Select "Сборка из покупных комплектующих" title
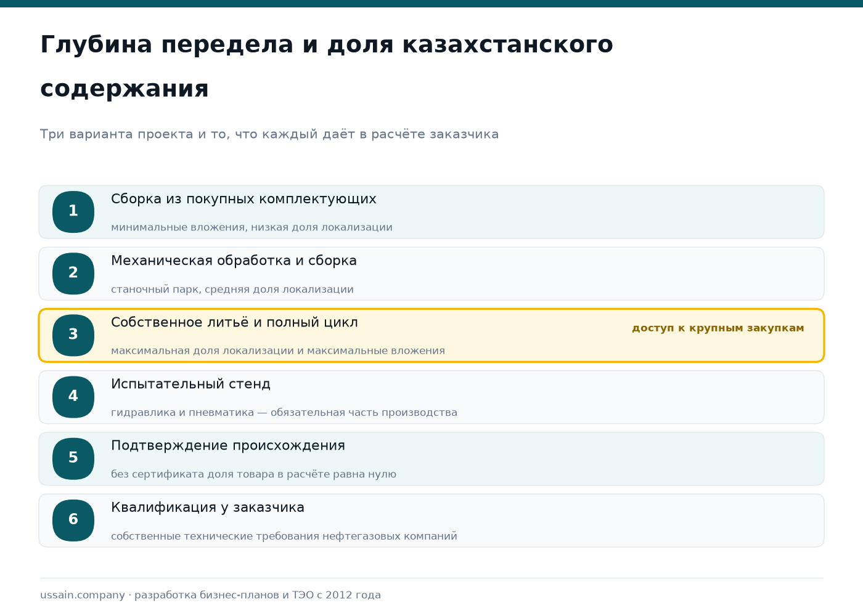The width and height of the screenshot is (863, 616). click(x=243, y=199)
